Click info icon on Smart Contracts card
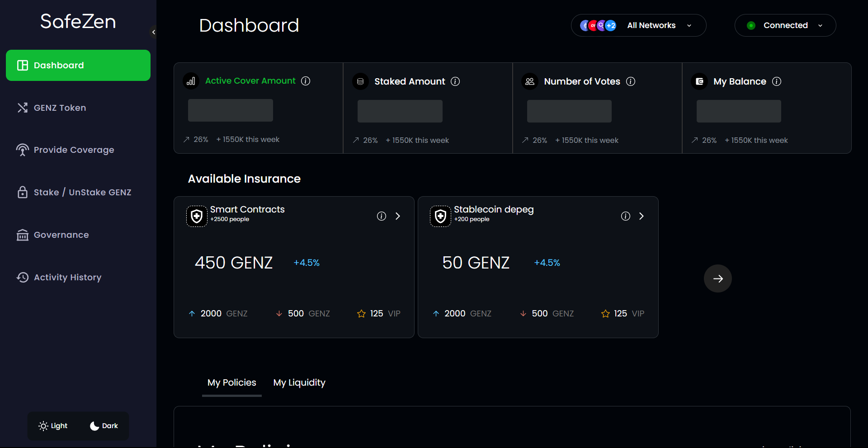The height and width of the screenshot is (448, 868). tap(382, 216)
